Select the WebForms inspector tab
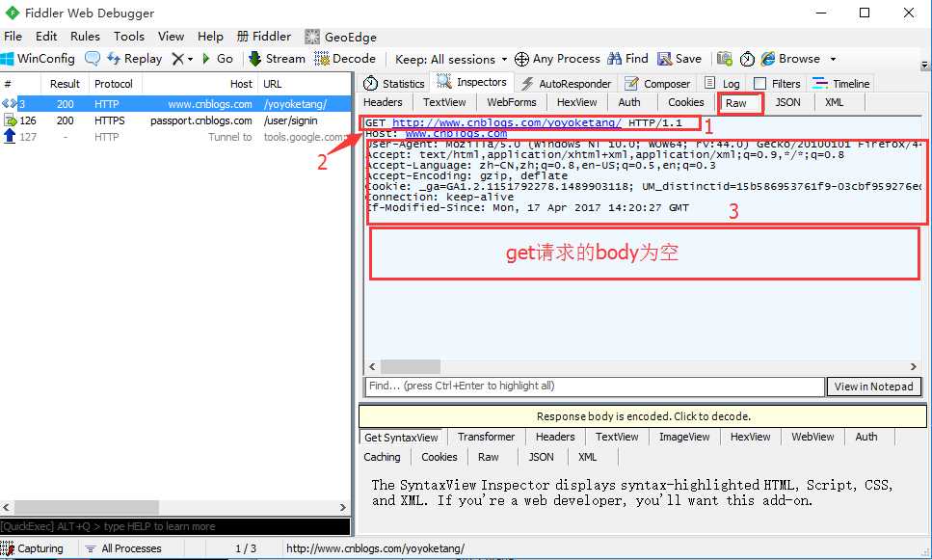The height and width of the screenshot is (560, 932). pos(511,102)
